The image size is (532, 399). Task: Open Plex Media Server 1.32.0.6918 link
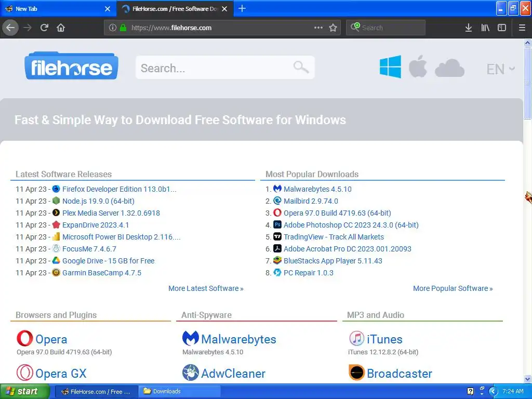[111, 213]
